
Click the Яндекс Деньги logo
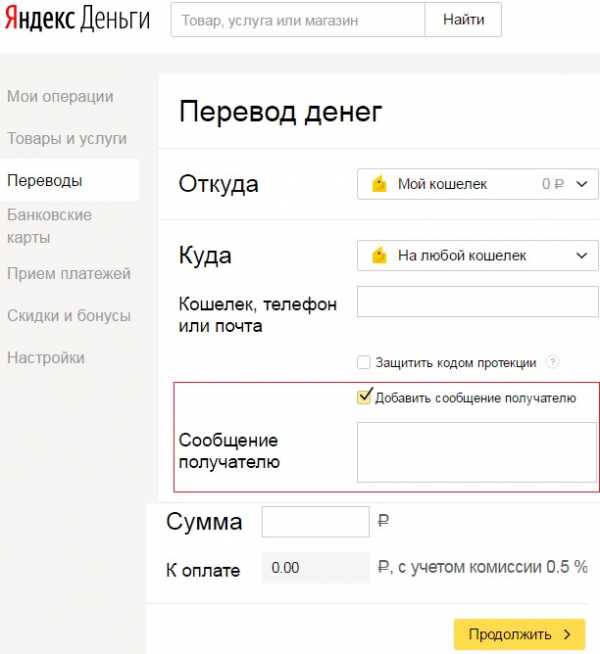pos(77,19)
